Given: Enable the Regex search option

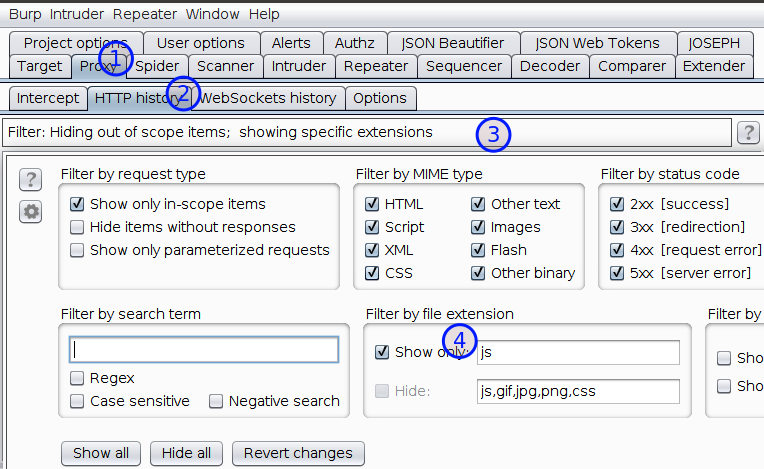Looking at the screenshot, I should point(77,378).
